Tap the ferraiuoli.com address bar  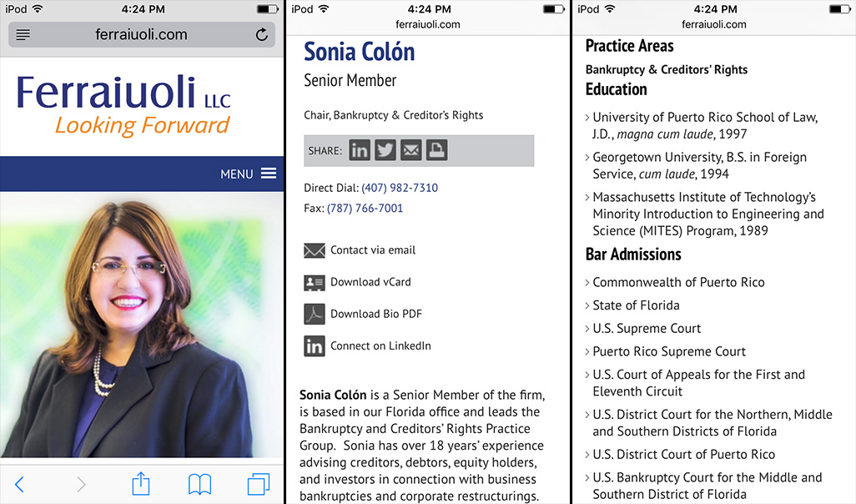139,35
